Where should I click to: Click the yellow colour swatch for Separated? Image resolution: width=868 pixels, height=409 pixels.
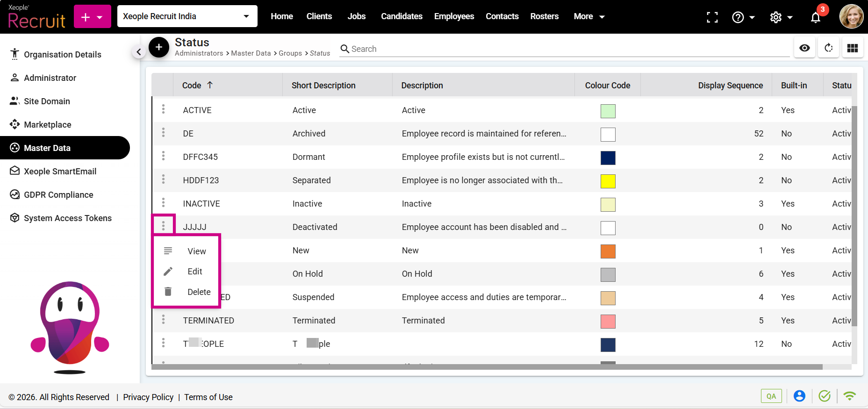(608, 181)
